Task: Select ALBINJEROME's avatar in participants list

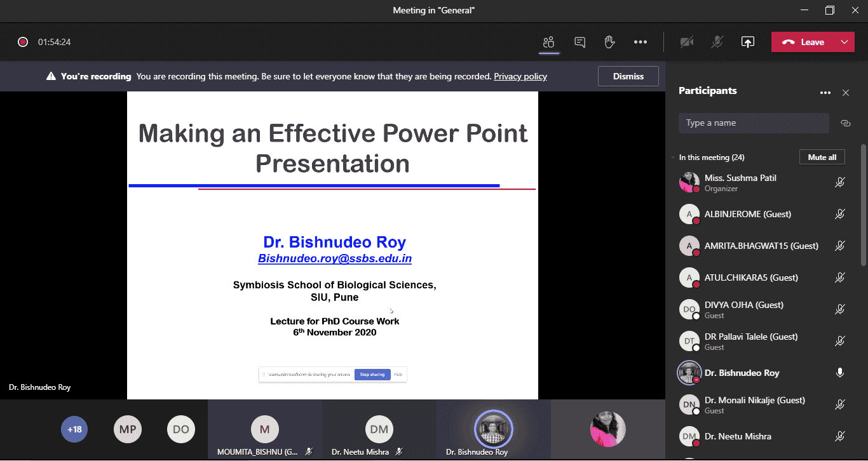Action: coord(689,215)
